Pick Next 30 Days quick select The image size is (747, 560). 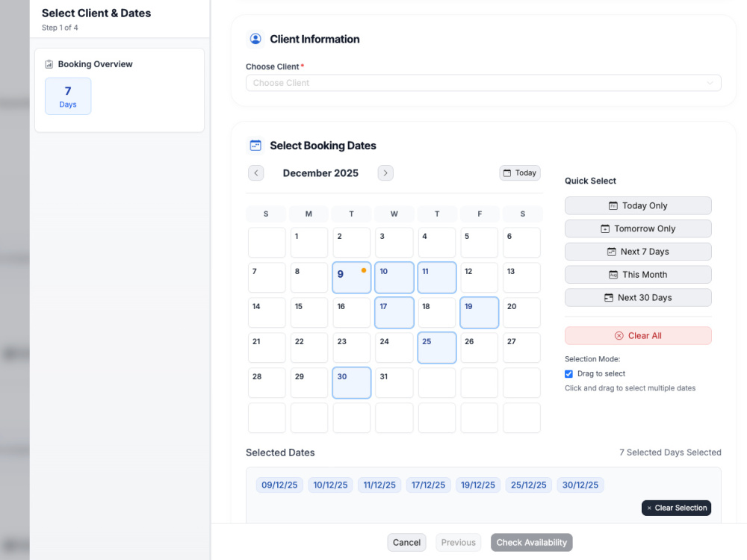click(x=638, y=298)
